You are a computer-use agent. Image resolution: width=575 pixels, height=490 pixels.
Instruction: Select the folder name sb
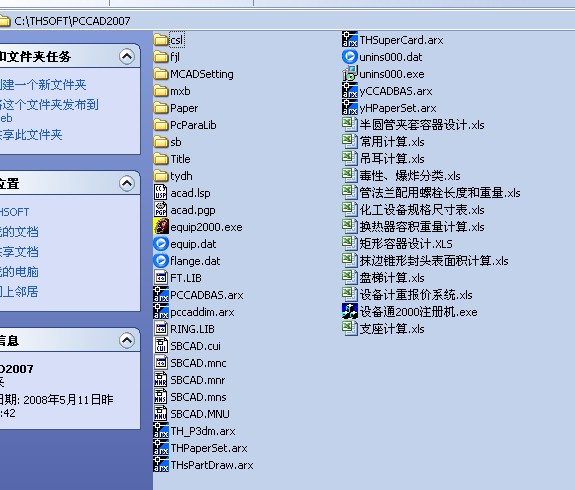[176, 142]
